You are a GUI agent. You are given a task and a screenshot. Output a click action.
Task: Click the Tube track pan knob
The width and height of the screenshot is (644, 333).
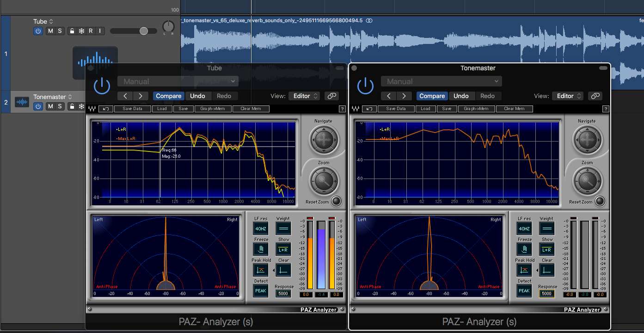tap(169, 27)
